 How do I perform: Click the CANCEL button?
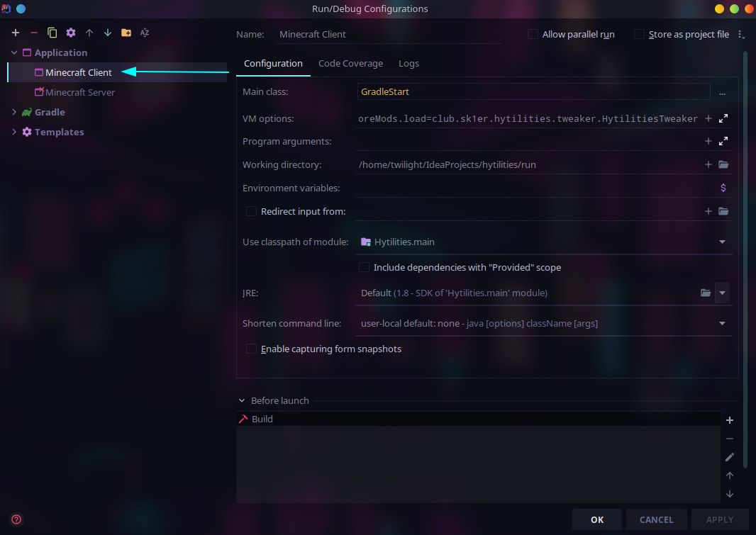coord(656,519)
